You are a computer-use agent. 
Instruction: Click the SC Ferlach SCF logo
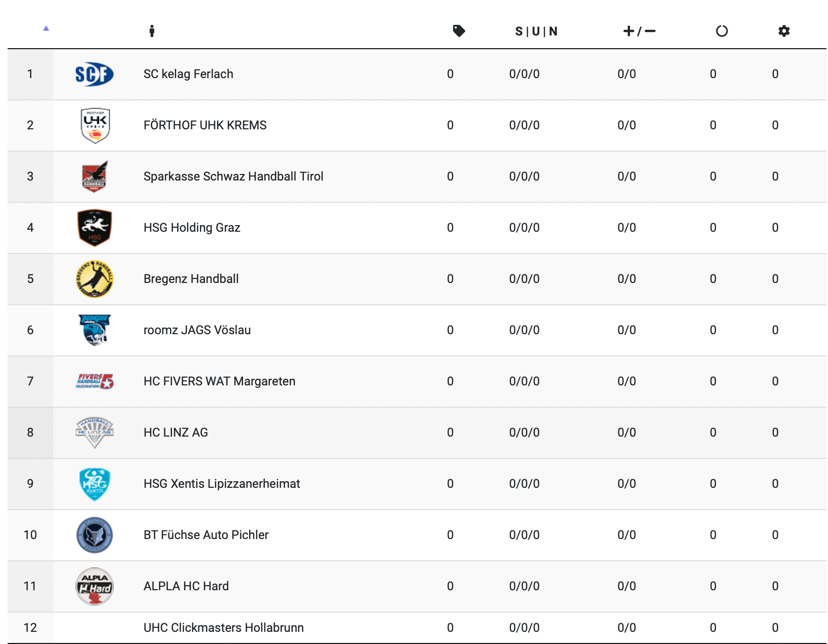[94, 74]
